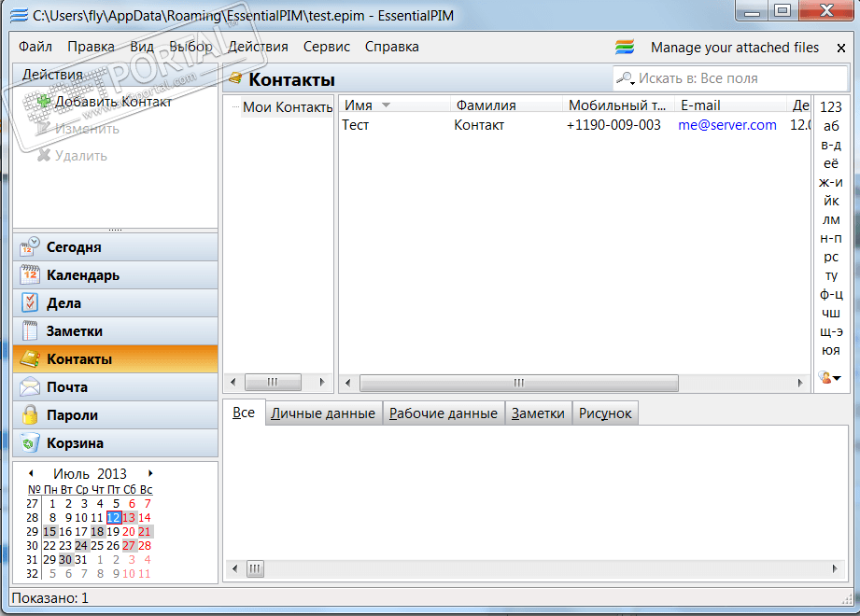Open the contact person icon dropdown
This screenshot has width=860, height=616.
[829, 377]
